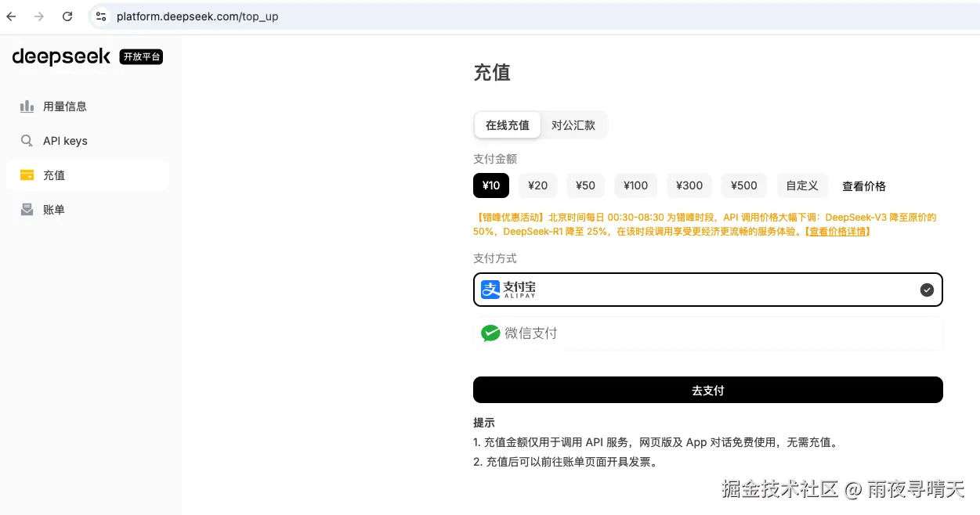Screen dimensions: 980x515
Task: Open 用量信息 in the sidebar
Action: click(x=88, y=106)
